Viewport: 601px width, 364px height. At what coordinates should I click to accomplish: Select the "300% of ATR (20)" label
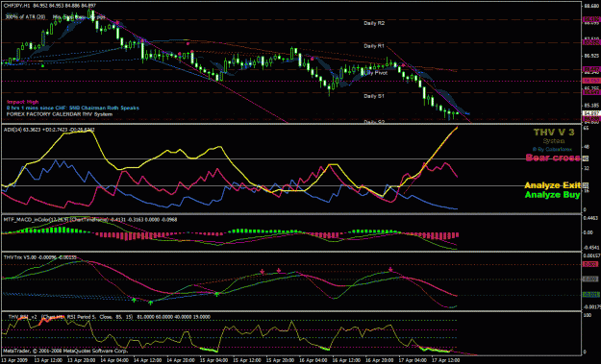coord(25,17)
